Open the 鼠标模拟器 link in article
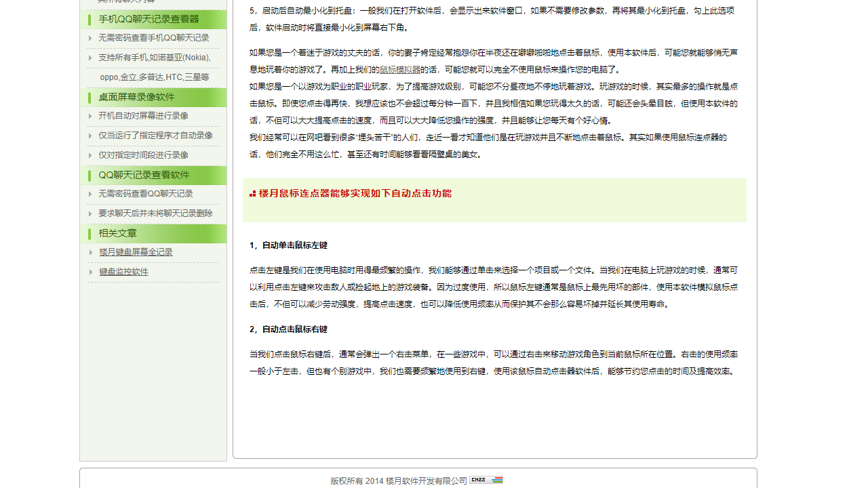868x488 pixels. point(400,69)
